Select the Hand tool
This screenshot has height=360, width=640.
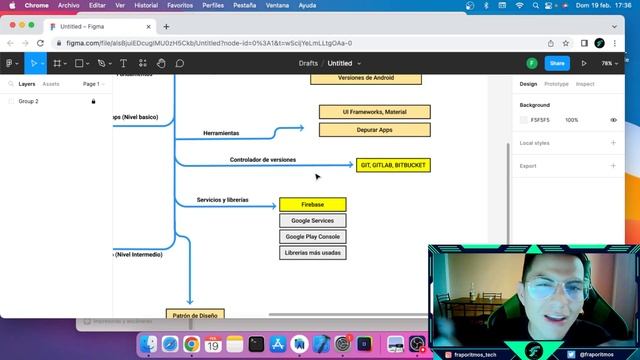coord(161,63)
